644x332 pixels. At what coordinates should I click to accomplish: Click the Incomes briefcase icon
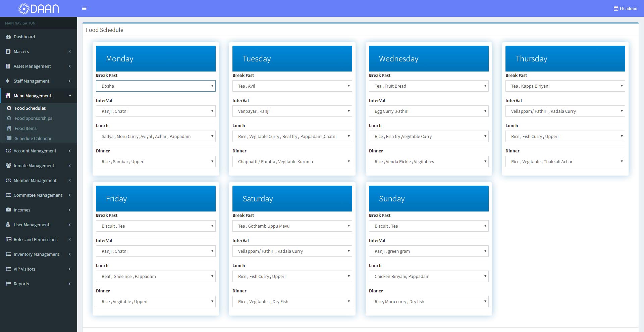pyautogui.click(x=8, y=210)
